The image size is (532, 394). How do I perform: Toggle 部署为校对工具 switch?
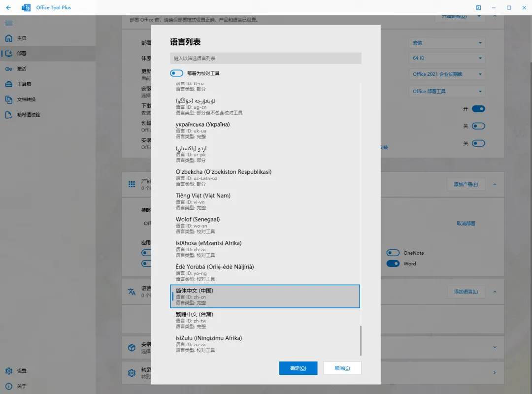(x=176, y=73)
